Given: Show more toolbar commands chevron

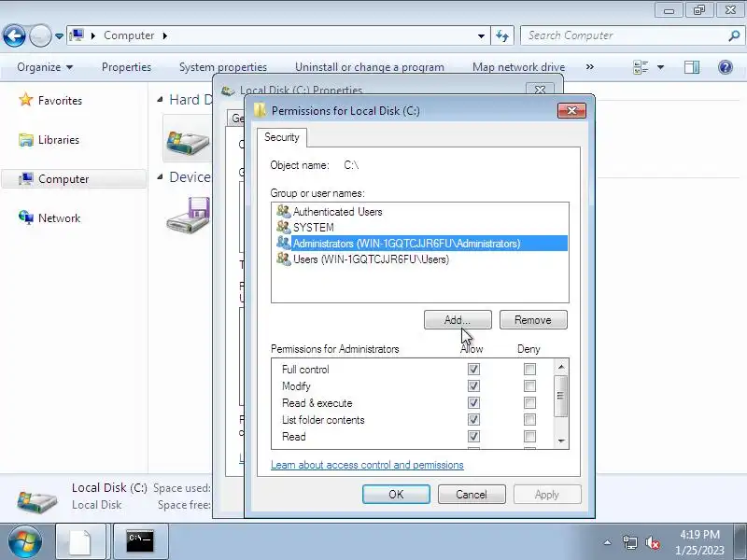Looking at the screenshot, I should point(590,67).
